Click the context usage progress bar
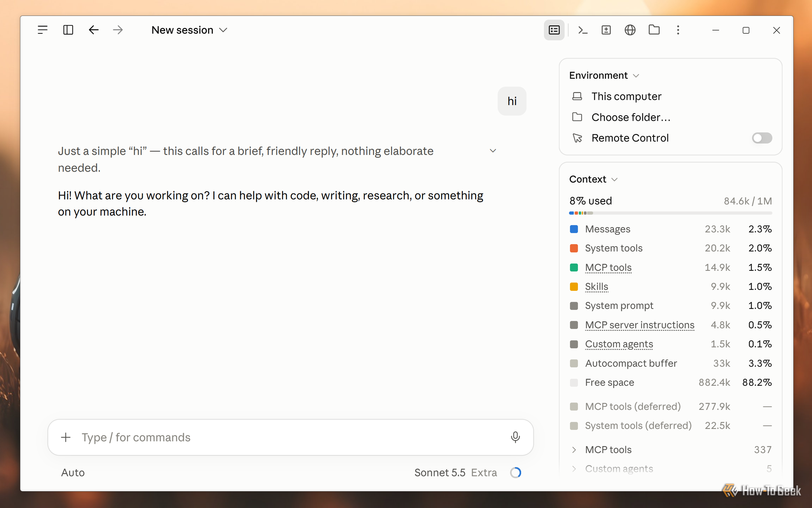The height and width of the screenshot is (508, 812). (671, 213)
